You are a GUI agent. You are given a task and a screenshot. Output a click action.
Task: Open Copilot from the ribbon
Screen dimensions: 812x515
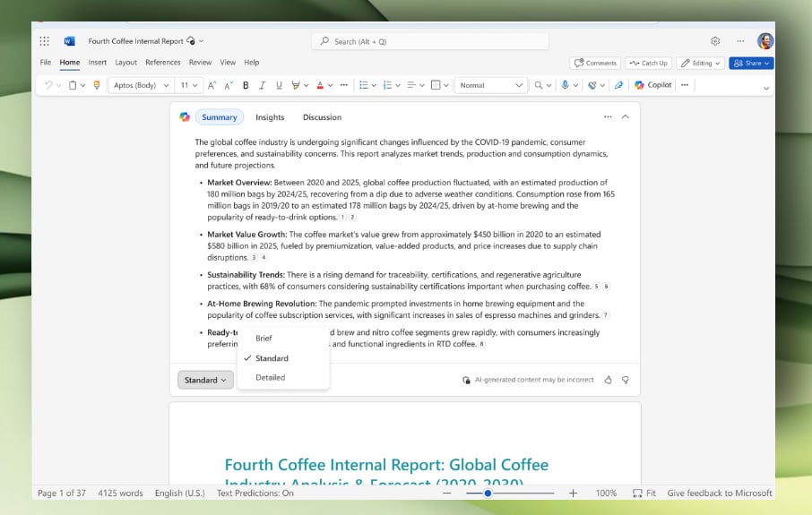pyautogui.click(x=653, y=85)
